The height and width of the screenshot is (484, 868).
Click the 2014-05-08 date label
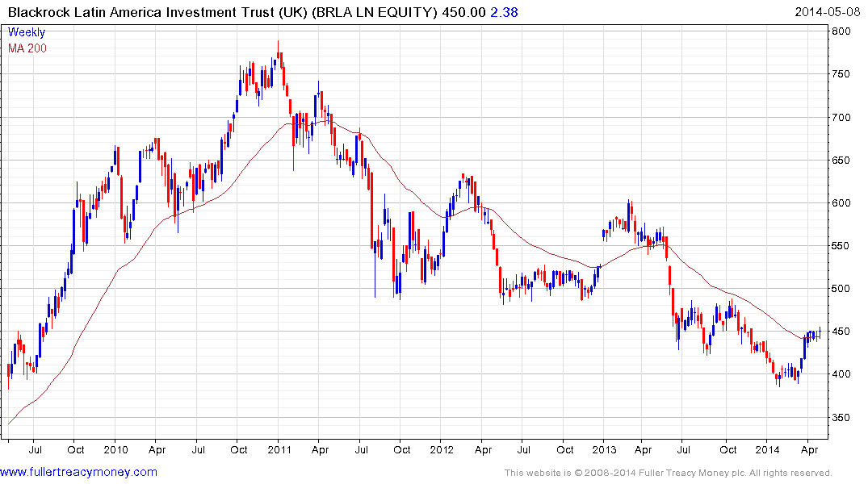point(828,11)
